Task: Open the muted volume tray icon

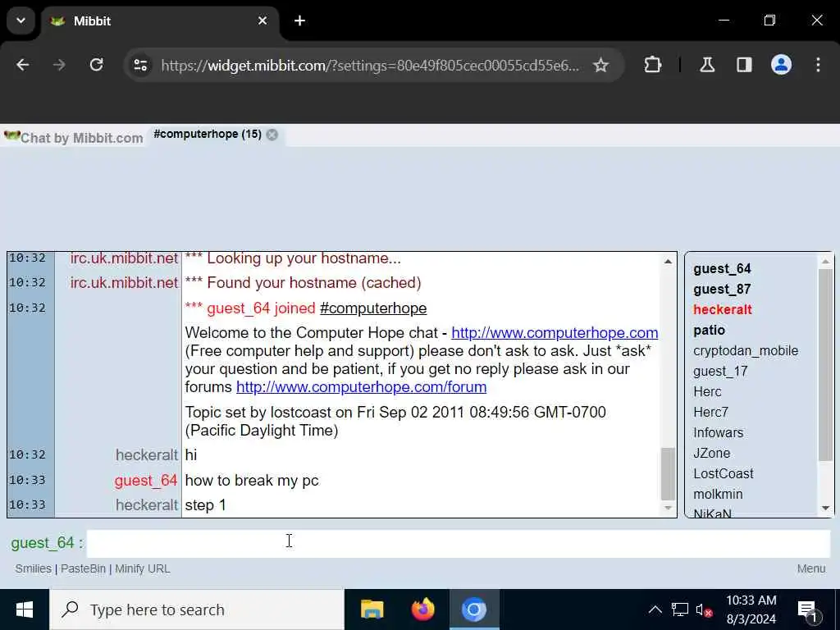Action: [x=703, y=609]
